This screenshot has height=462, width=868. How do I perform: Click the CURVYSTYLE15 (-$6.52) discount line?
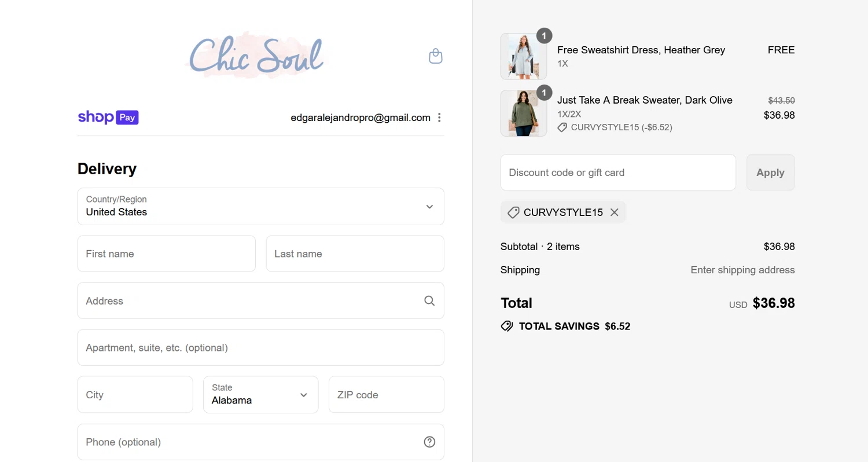[x=621, y=127]
